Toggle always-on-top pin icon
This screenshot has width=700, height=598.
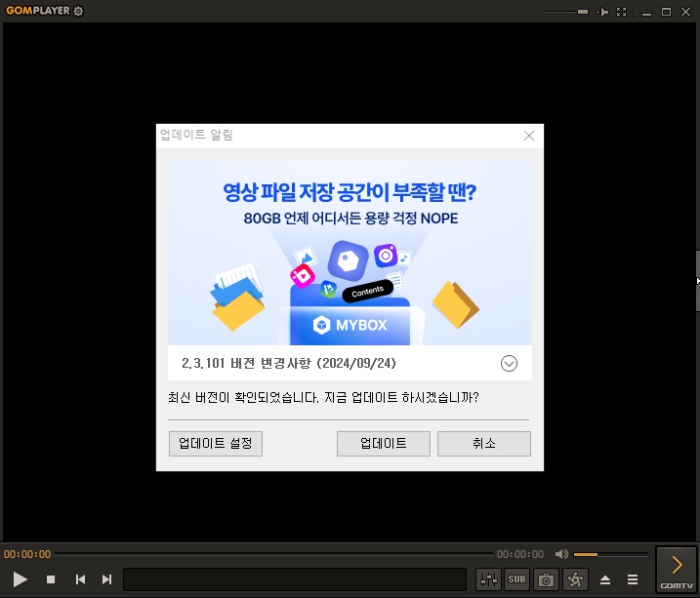(602, 12)
